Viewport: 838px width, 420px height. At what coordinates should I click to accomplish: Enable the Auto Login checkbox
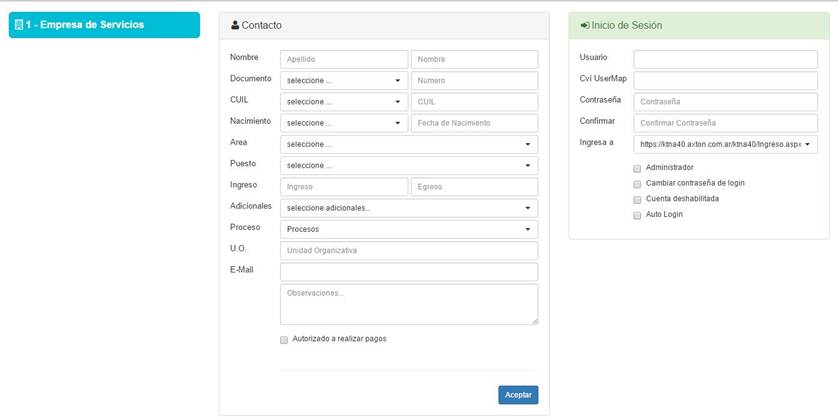636,215
